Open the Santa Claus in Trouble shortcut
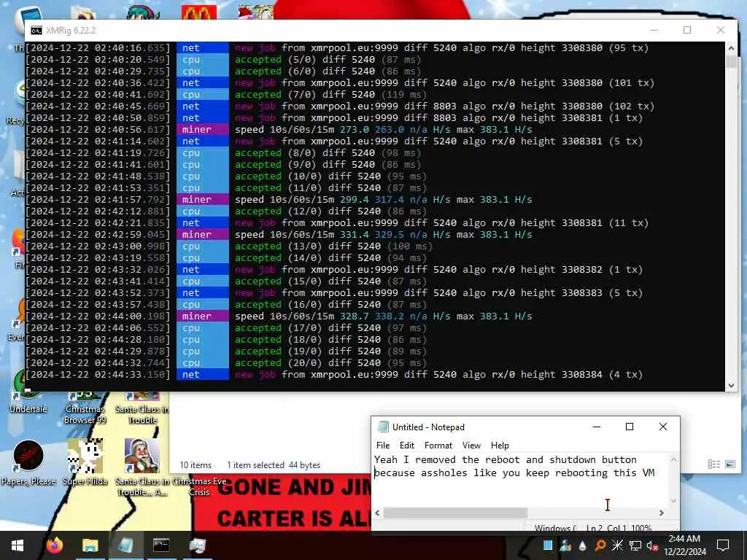 pyautogui.click(x=142, y=408)
